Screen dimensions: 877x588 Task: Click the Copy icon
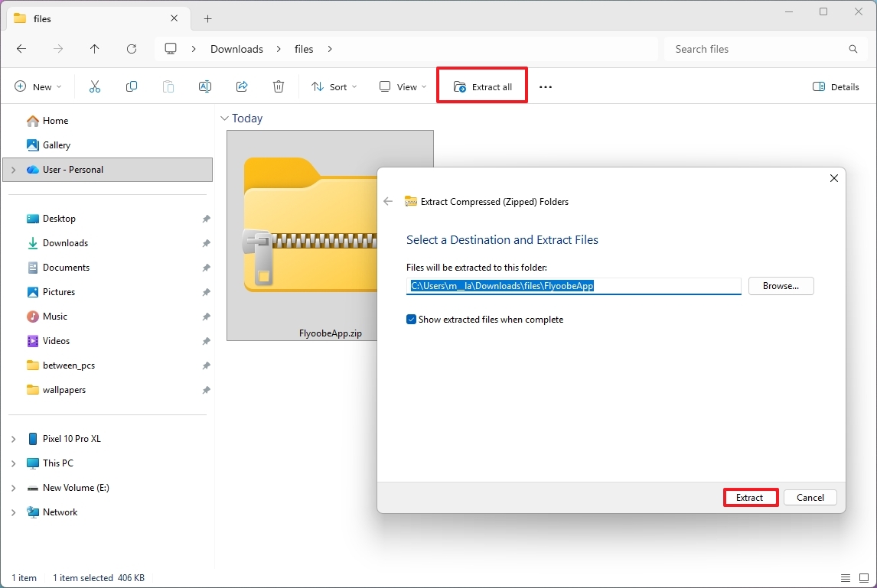132,86
